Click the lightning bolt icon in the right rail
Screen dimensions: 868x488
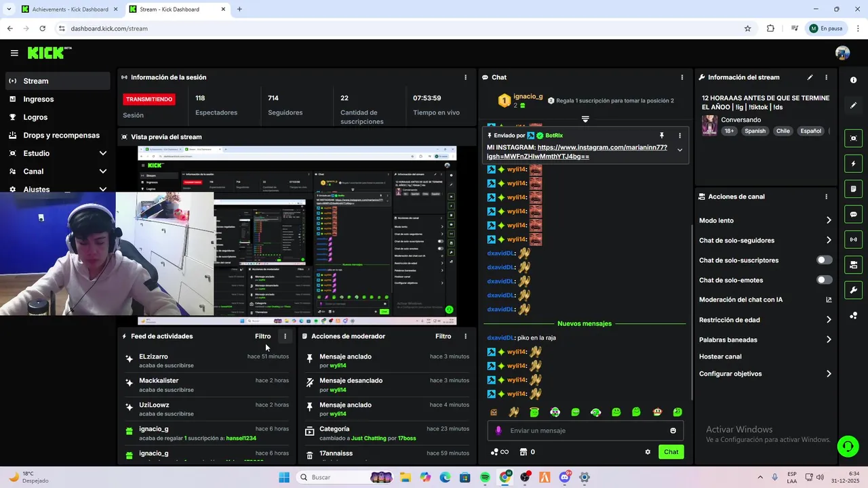click(853, 163)
